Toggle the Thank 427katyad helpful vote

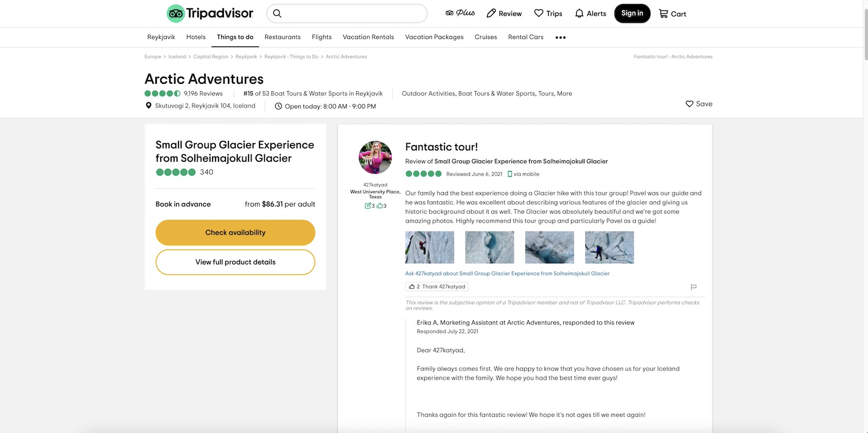click(436, 287)
